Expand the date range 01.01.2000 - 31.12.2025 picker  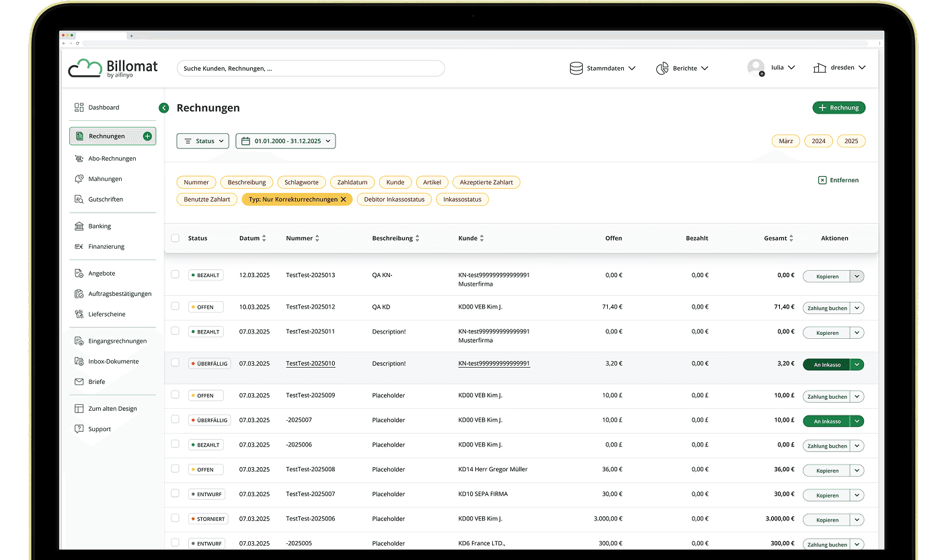coord(286,141)
